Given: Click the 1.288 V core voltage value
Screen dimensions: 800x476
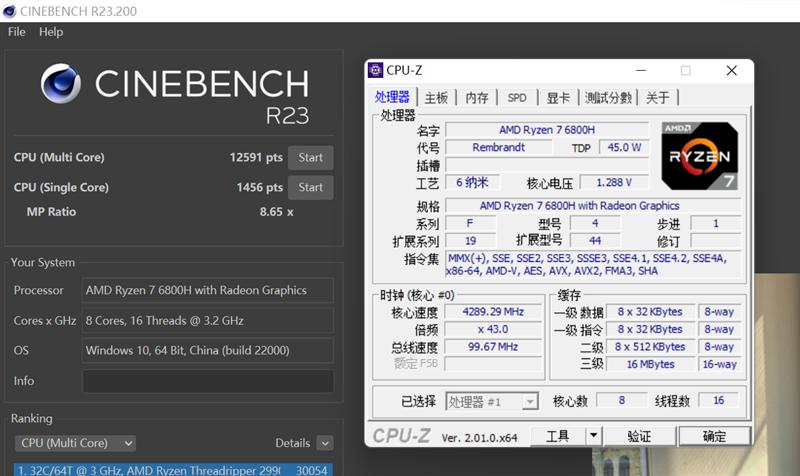Looking at the screenshot, I should coord(614,182).
